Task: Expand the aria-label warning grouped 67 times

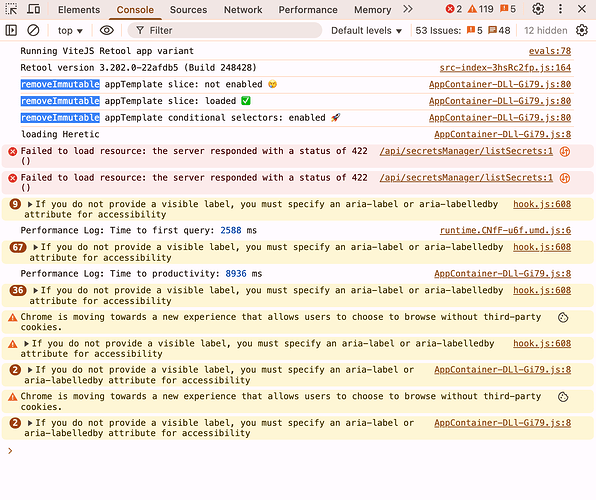Action: [35, 248]
